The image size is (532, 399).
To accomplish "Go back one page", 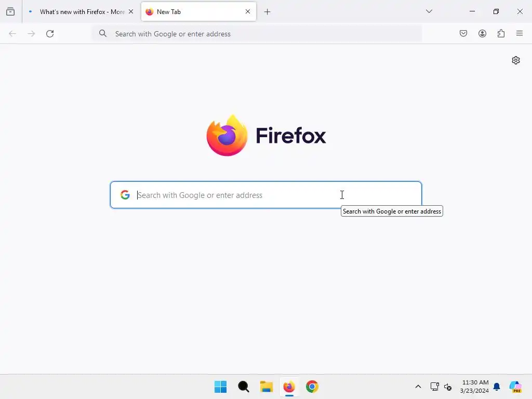I will [12, 34].
